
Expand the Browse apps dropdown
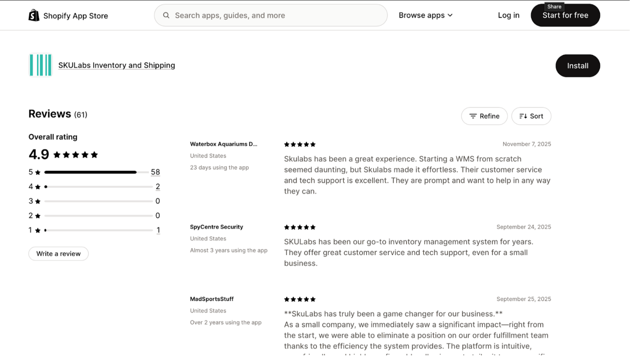pos(425,16)
